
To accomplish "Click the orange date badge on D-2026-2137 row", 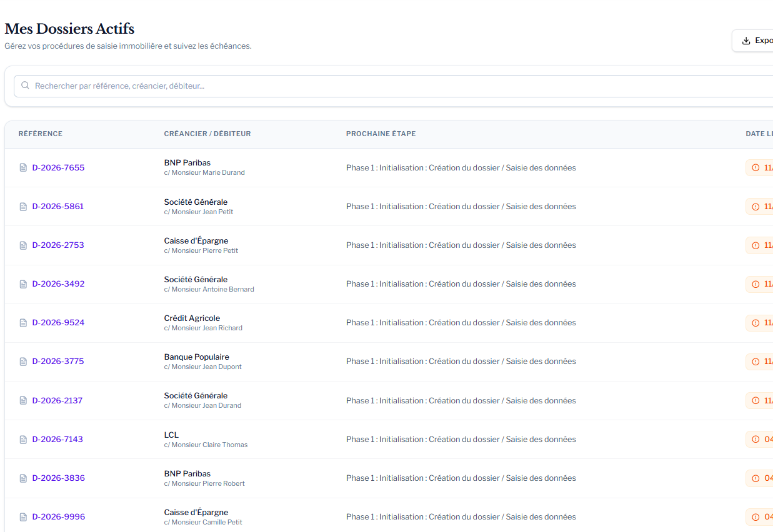I will tap(759, 400).
